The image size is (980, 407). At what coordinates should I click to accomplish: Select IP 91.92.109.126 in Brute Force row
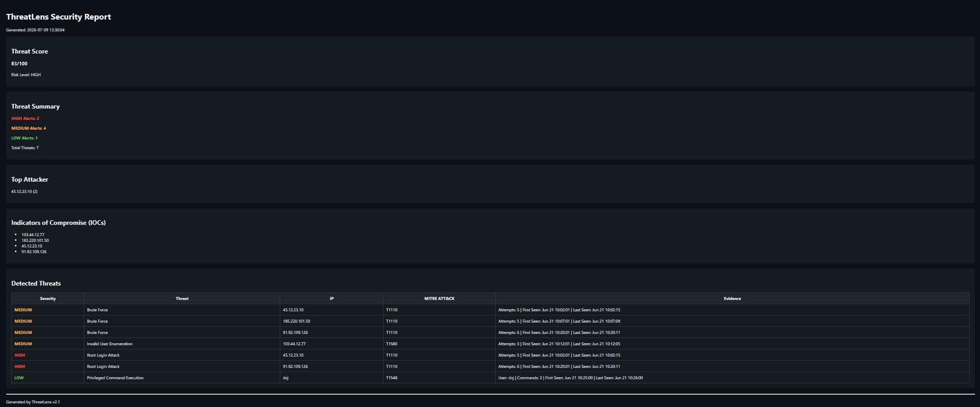tap(295, 332)
